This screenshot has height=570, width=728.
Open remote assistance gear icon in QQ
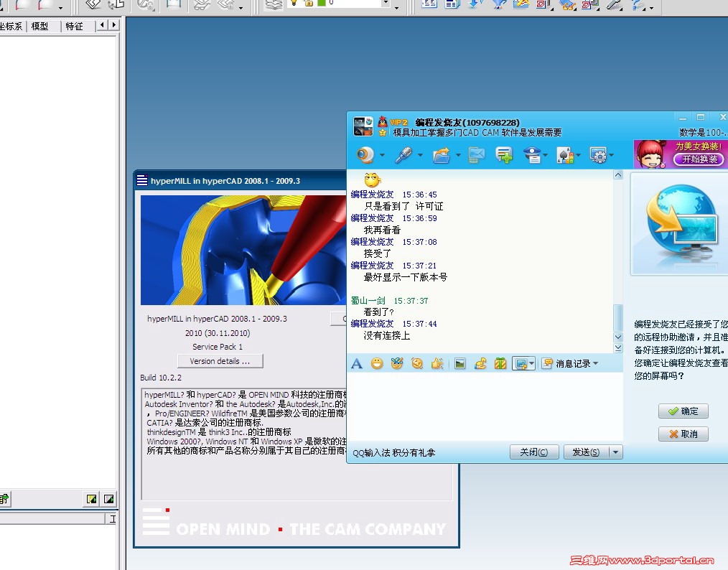coord(598,155)
